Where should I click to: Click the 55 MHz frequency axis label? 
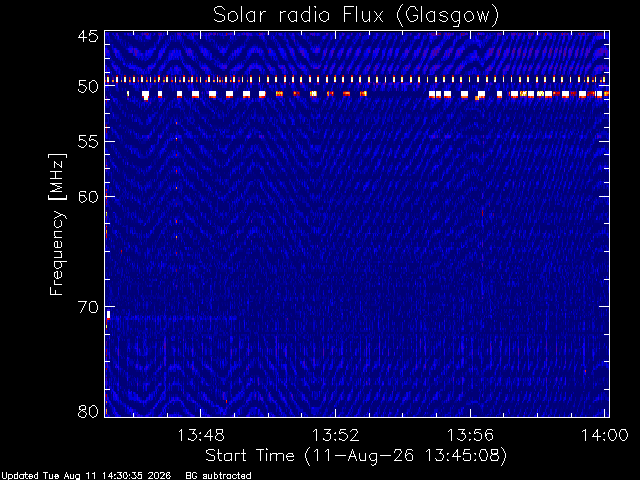click(x=88, y=142)
